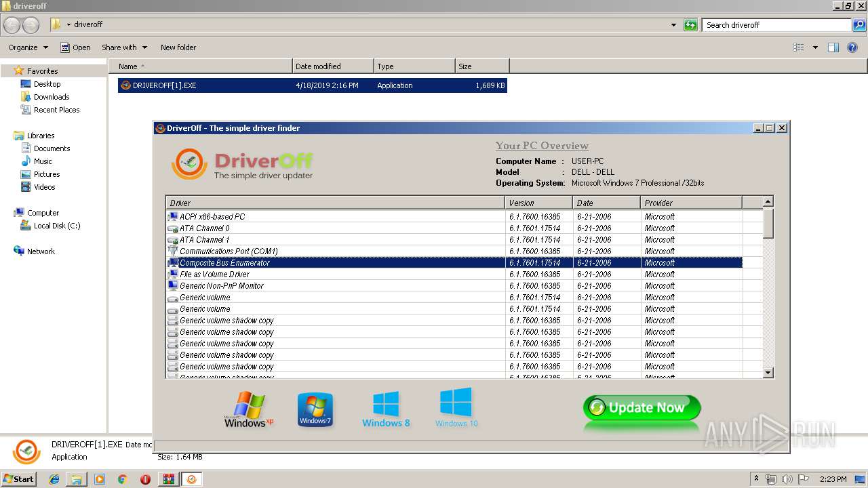Click the address bar refresh button
This screenshot has height=488, width=868.
pyautogui.click(x=690, y=25)
